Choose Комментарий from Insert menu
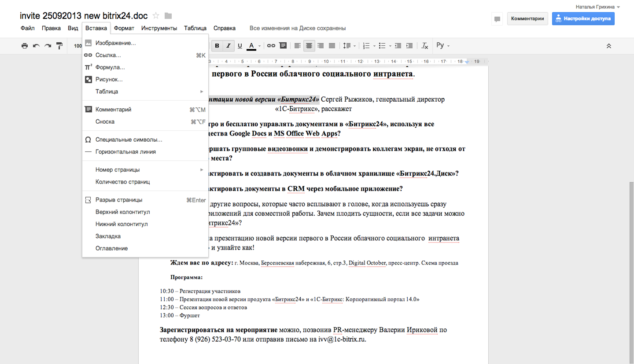Image resolution: width=634 pixels, height=364 pixels. [x=145, y=110]
